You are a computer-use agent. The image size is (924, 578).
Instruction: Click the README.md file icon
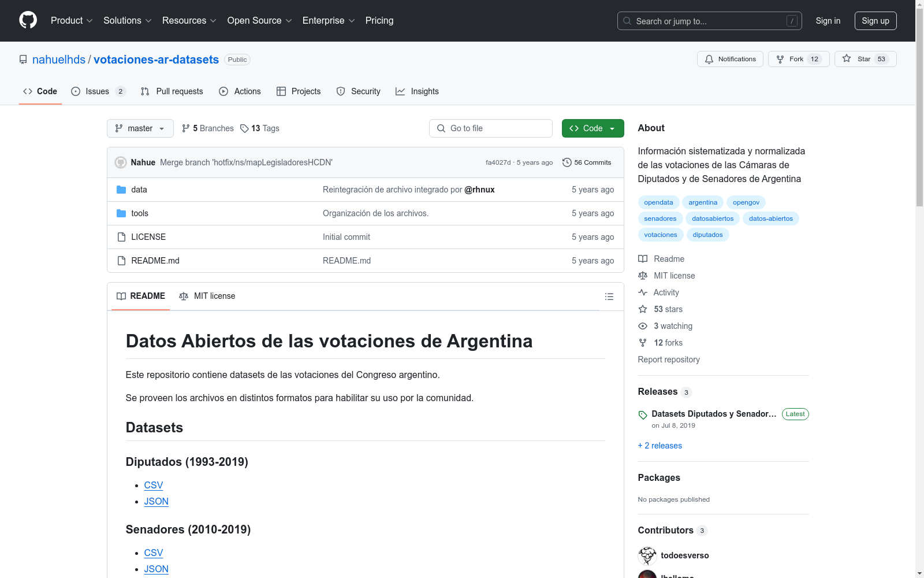(x=121, y=261)
